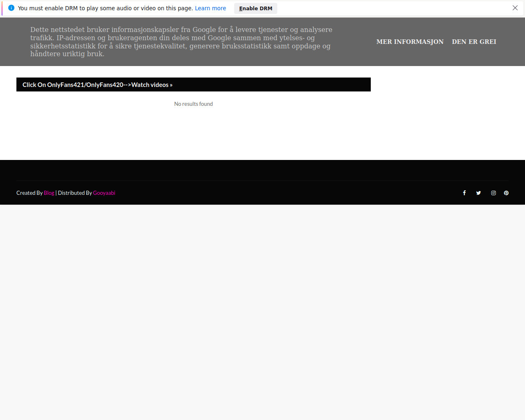Accept cookies with DEN ER GREI
Viewport: 525px width, 420px height.
[474, 41]
